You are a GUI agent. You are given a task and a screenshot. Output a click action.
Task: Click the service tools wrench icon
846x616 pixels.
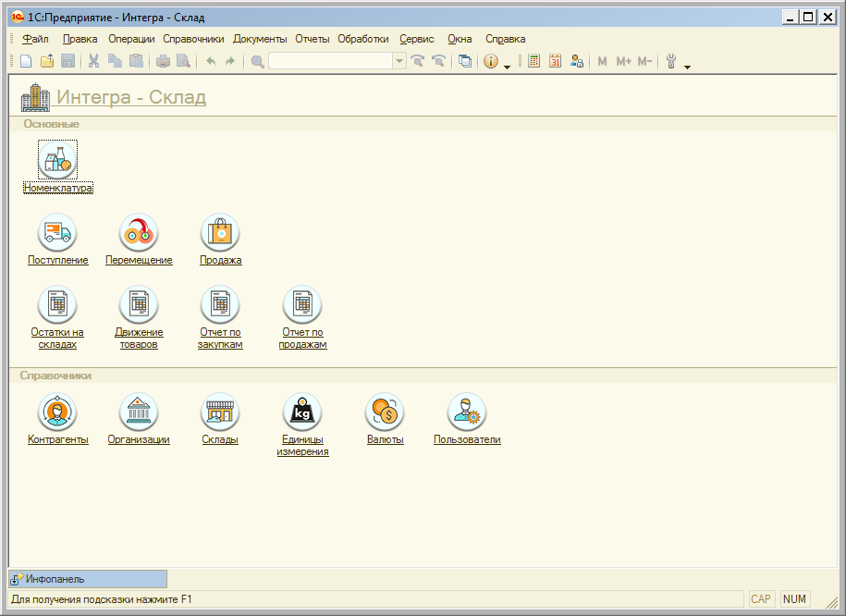tap(671, 61)
